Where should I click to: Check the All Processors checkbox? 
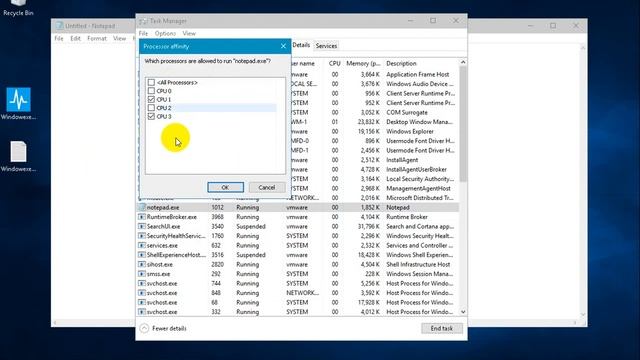(x=151, y=82)
